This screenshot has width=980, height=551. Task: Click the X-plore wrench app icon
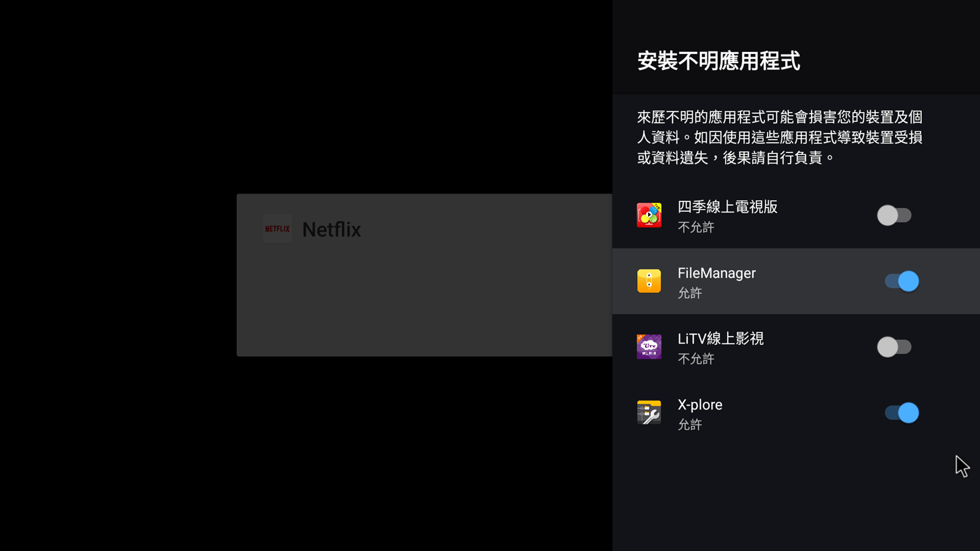[649, 413]
